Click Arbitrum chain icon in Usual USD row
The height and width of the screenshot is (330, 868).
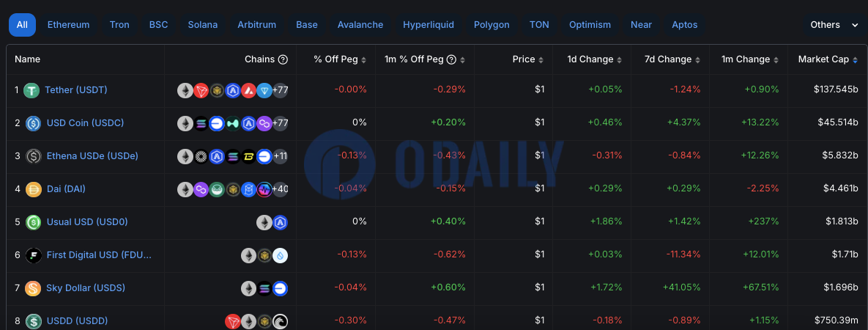point(280,222)
